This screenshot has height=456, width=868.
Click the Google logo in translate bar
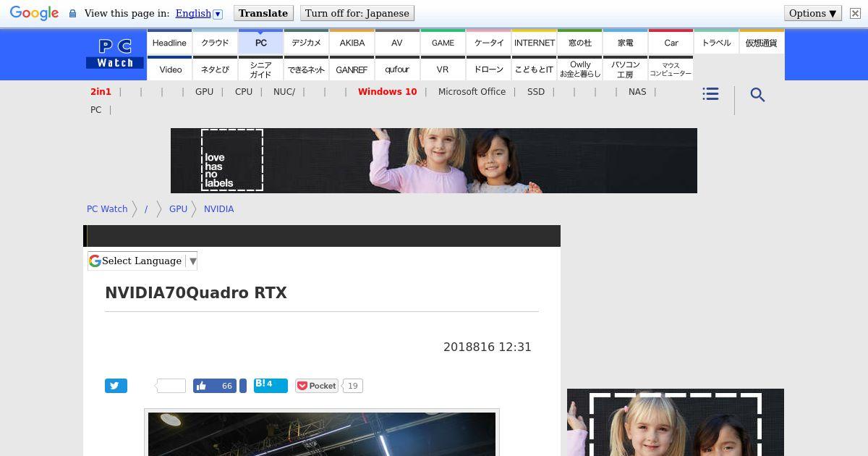pos(34,13)
